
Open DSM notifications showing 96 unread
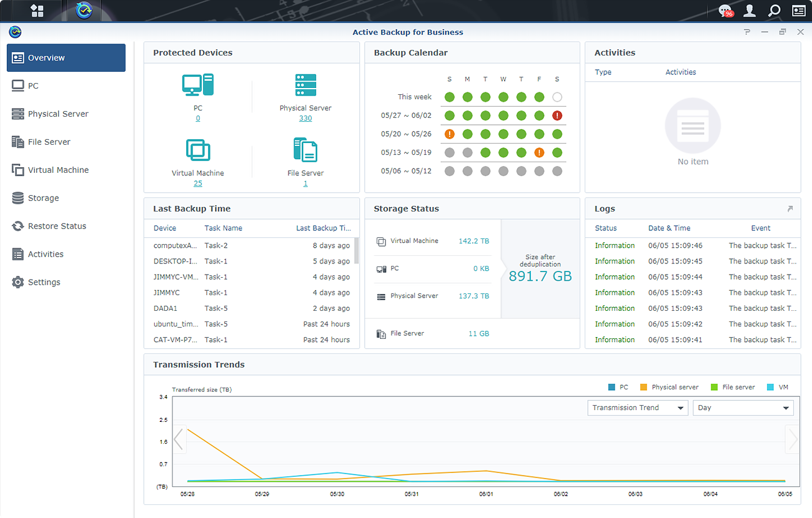pyautogui.click(x=725, y=11)
